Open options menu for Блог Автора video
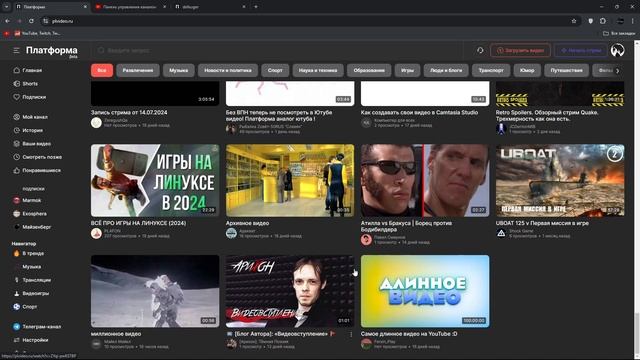This screenshot has height=360, width=640. pyautogui.click(x=351, y=334)
